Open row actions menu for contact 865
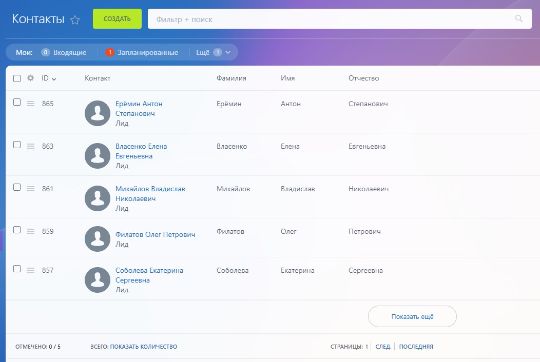Image resolution: width=540 pixels, height=362 pixels. (31, 103)
